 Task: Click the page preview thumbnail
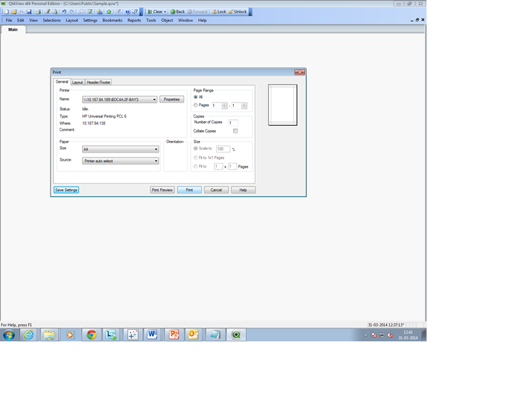coord(282,105)
